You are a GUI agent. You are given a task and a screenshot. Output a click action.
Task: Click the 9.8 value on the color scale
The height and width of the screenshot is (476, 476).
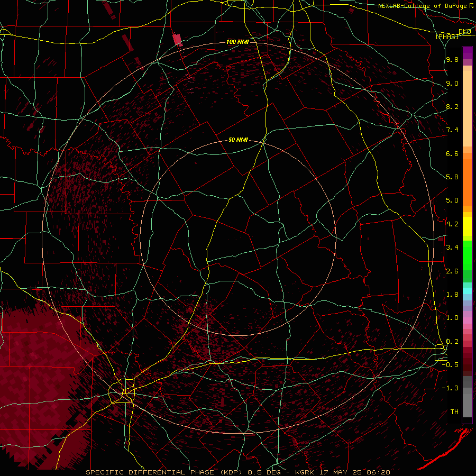click(x=452, y=60)
